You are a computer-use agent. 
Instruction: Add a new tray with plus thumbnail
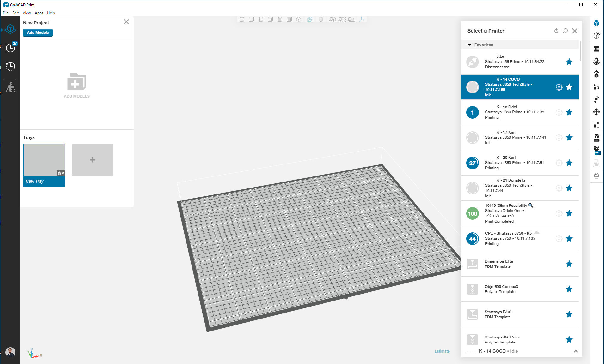point(92,160)
